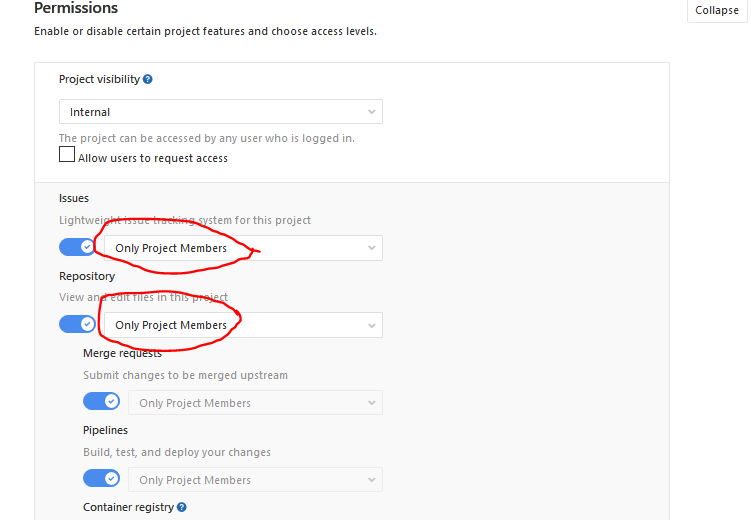Open the Container registry help icon
The width and height of the screenshot is (751, 520).
(182, 508)
